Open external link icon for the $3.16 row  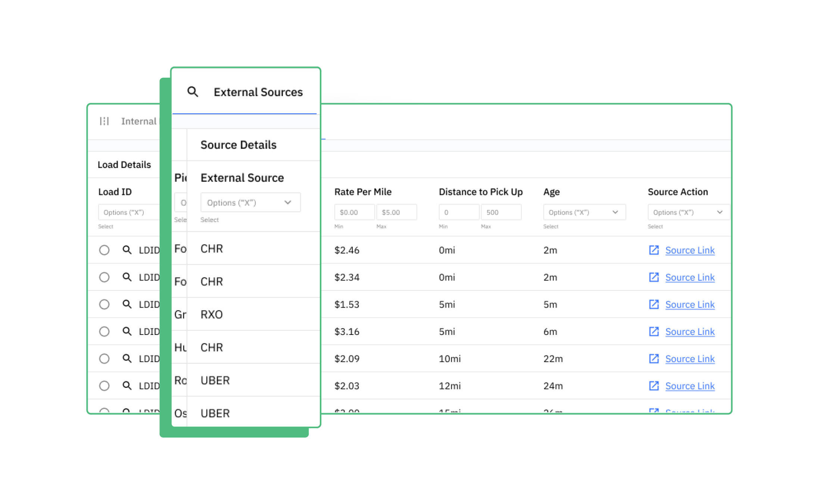tap(654, 331)
